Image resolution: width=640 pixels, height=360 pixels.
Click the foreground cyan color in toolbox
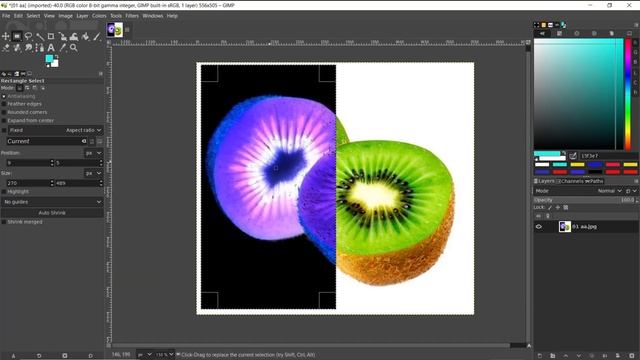(x=49, y=59)
